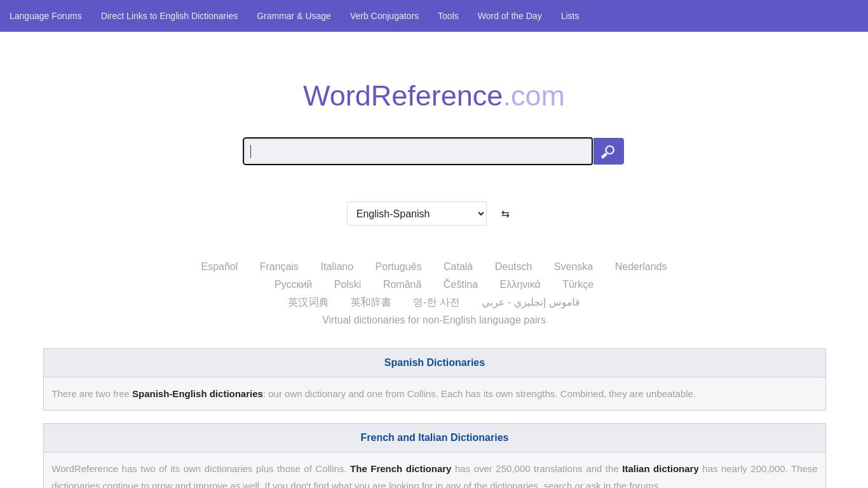Open the Grammar & Usage menu
868x488 pixels.
(x=294, y=16)
